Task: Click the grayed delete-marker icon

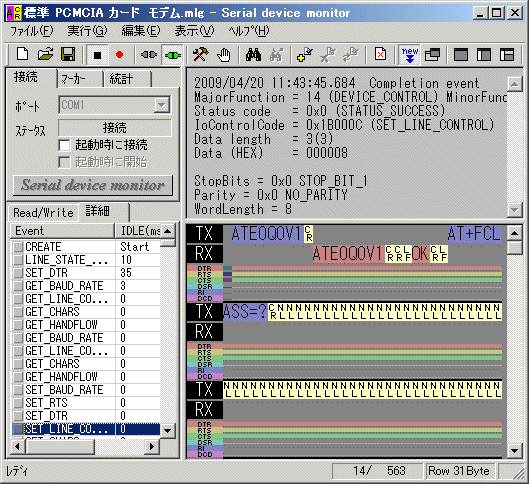Action: 328,55
